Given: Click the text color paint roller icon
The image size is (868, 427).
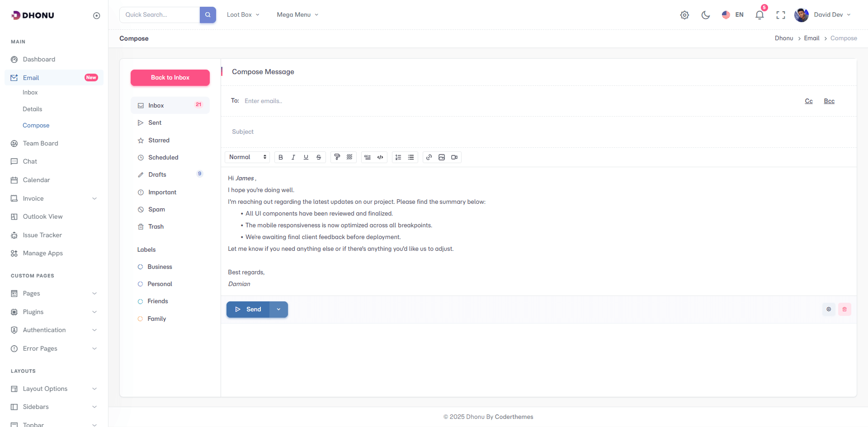Looking at the screenshot, I should [x=337, y=157].
